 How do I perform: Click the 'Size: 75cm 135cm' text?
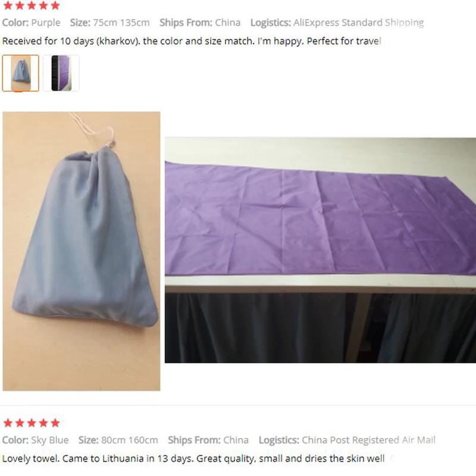109,23
